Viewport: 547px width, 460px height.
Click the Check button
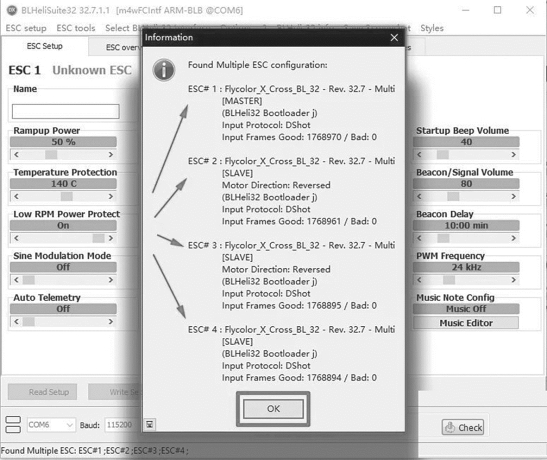463,427
